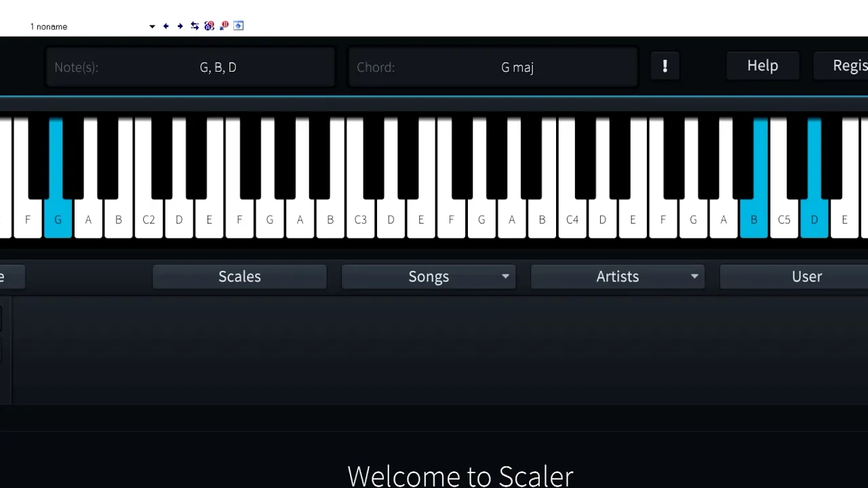Play the G key in the C4 octave
868x488 pixels.
693,220
